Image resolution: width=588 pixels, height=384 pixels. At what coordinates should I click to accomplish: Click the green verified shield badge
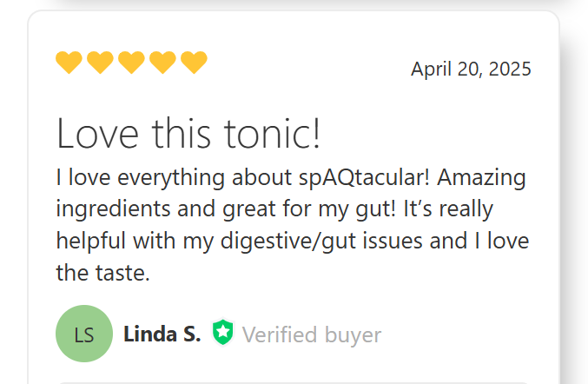pos(222,332)
